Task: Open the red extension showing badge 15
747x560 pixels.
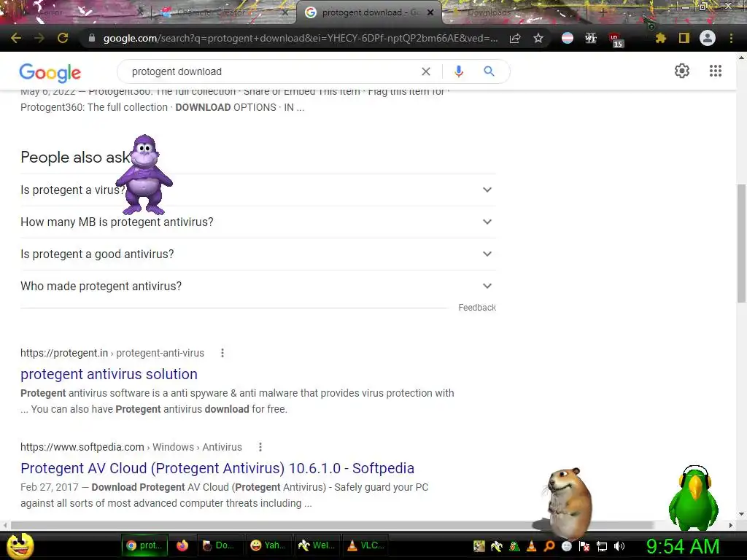Action: tap(615, 39)
